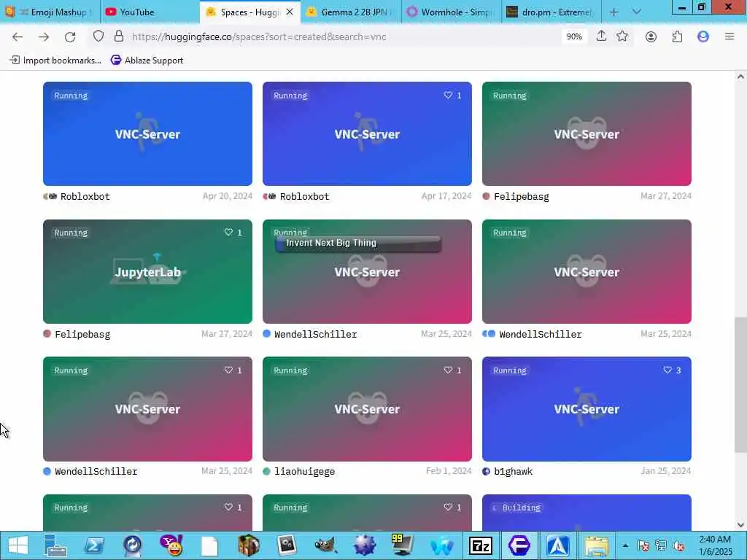Bookmark this page with the star icon
The height and width of the screenshot is (560, 747).
point(622,36)
